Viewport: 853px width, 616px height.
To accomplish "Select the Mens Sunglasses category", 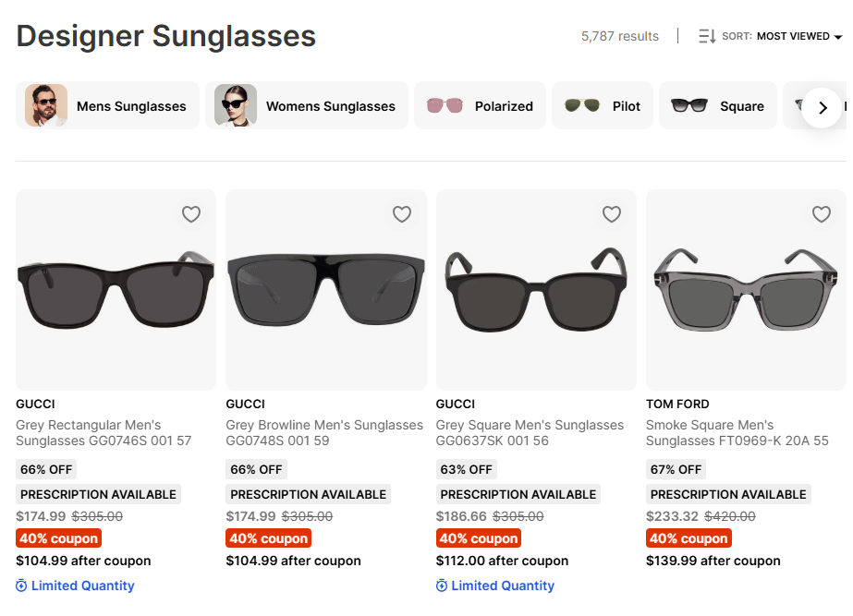I will coord(108,106).
